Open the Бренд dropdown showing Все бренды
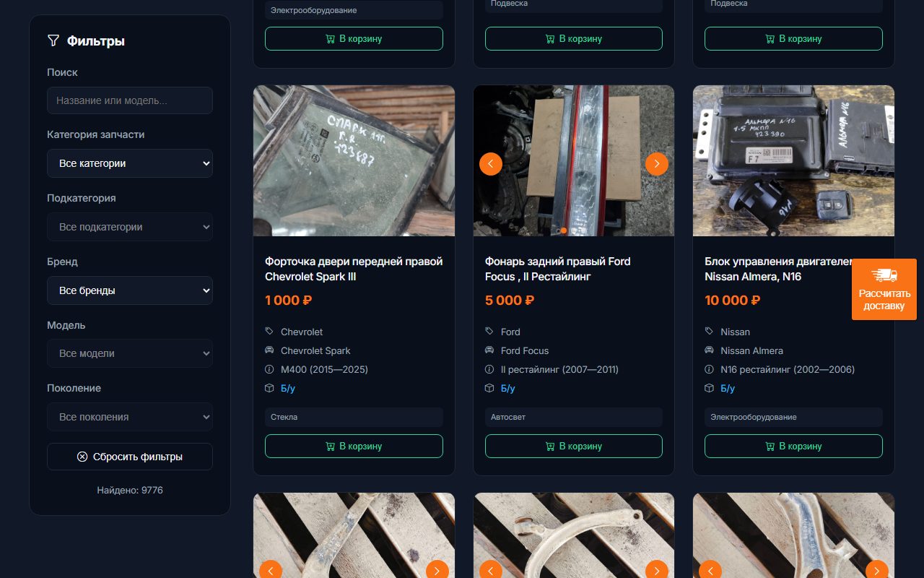 click(130, 290)
